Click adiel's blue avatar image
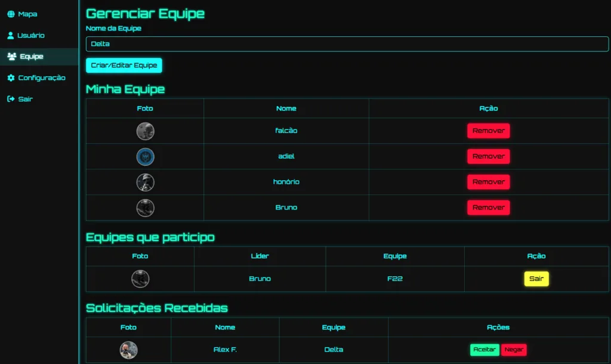Screen dimensions: 611x364 point(144,156)
